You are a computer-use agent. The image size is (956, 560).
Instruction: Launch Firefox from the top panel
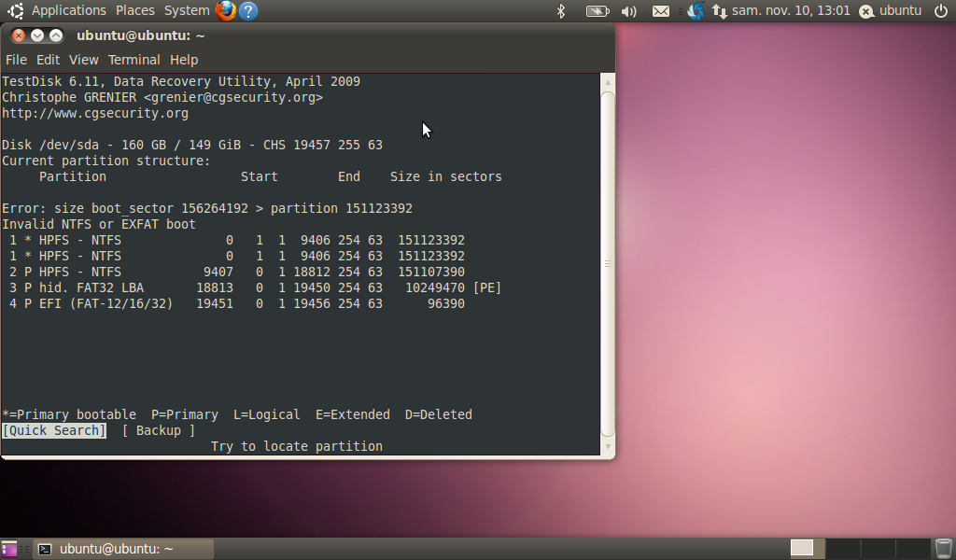pos(226,10)
